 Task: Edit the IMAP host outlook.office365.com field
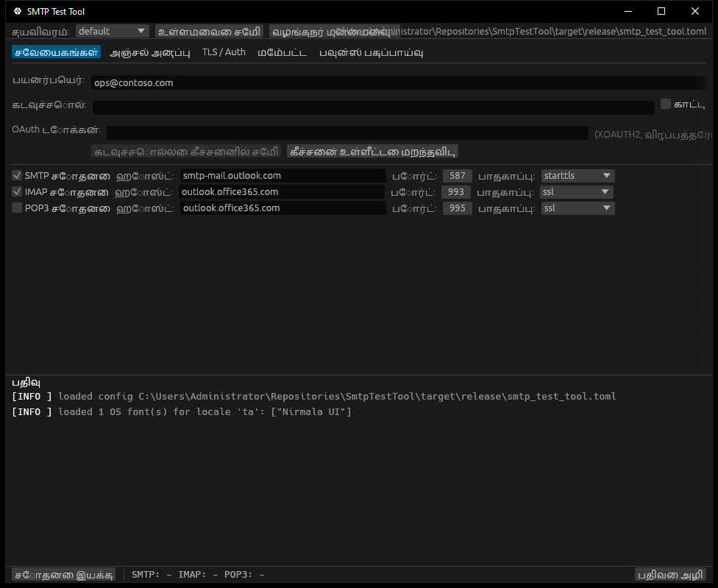point(282,192)
